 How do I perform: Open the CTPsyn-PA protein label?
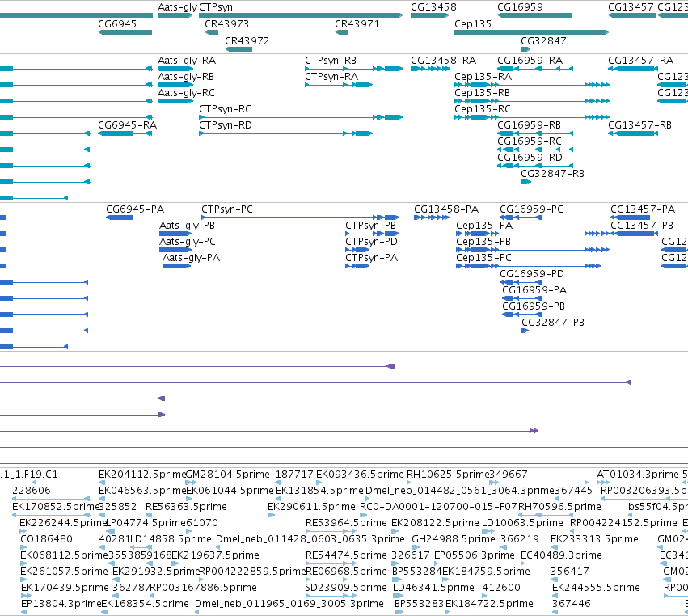(x=371, y=258)
